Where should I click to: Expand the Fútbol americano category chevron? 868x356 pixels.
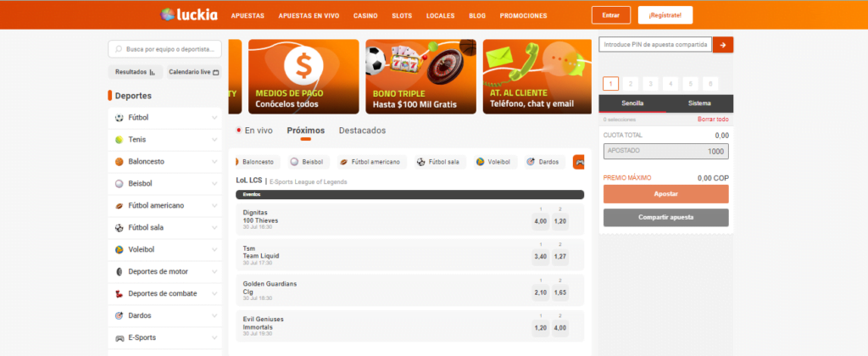tap(214, 206)
